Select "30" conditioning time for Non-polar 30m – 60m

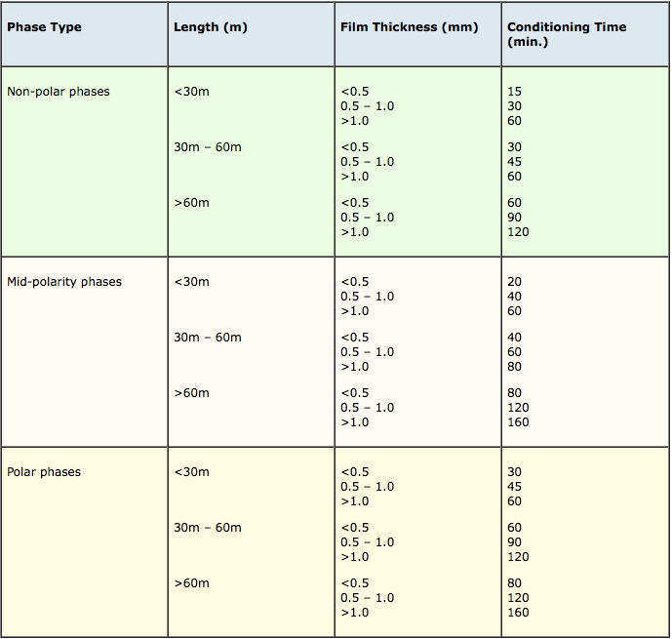click(514, 147)
